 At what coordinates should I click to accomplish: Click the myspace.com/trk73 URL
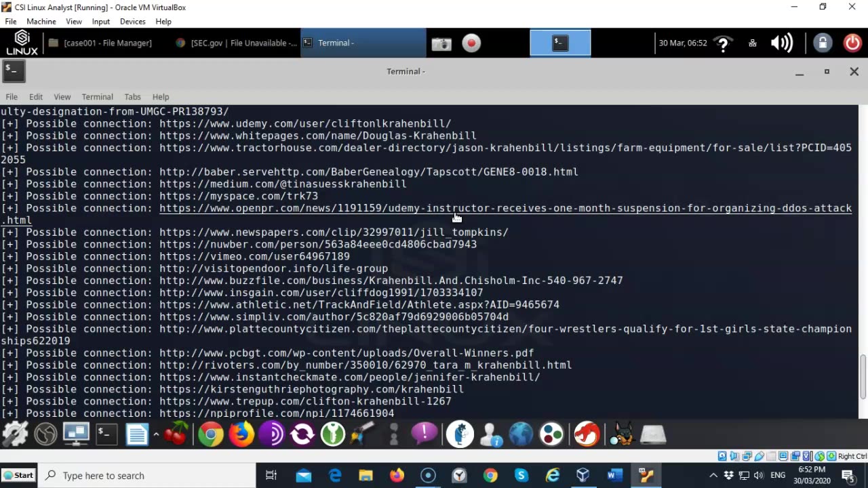click(239, 196)
